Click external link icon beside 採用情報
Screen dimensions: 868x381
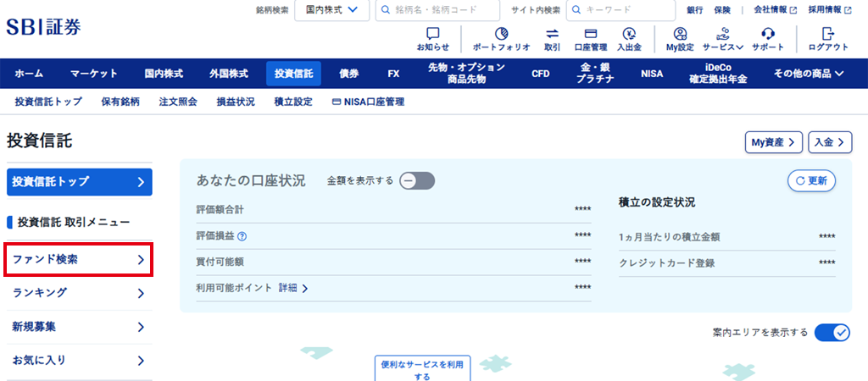tap(848, 10)
